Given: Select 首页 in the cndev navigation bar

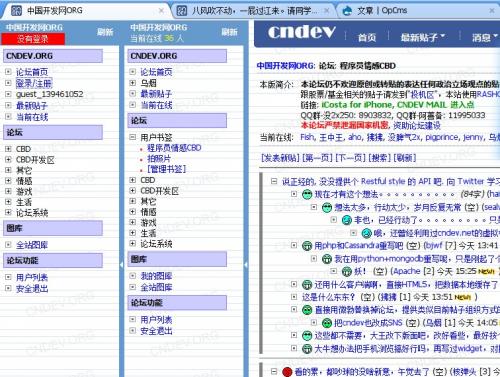Looking at the screenshot, I should coord(367,37).
